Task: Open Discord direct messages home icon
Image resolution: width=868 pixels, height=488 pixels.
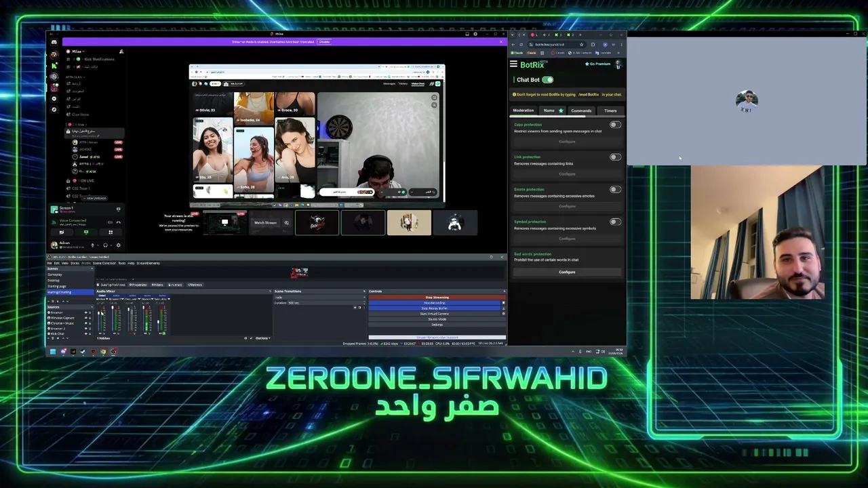Action: (54, 42)
